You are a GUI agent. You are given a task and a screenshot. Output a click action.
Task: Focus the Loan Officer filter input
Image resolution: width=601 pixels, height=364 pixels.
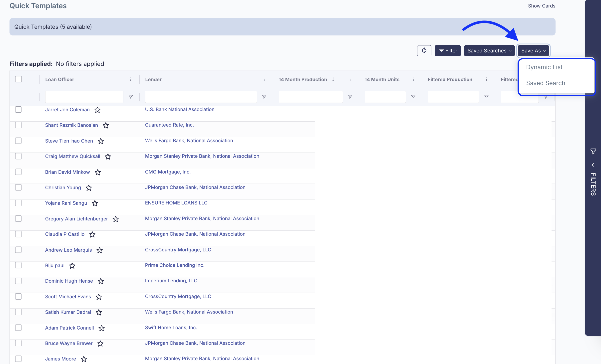point(84,97)
